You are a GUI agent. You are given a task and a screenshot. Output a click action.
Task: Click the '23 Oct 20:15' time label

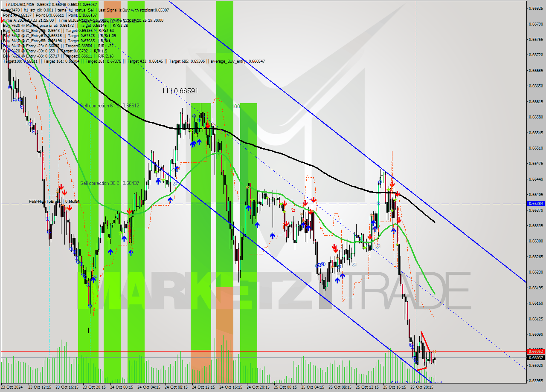coord(94,387)
